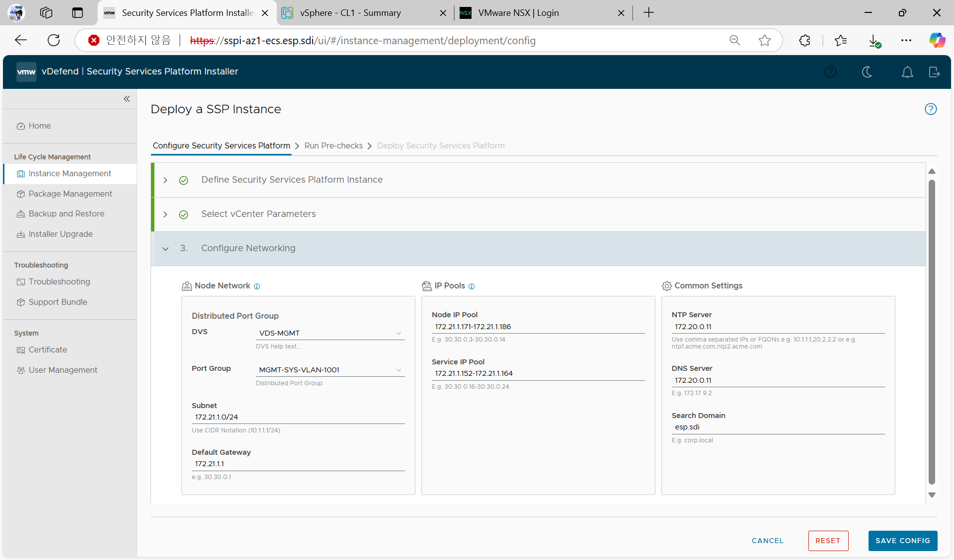Open browser workspaces icon
This screenshot has height=560, width=954.
[x=46, y=13]
